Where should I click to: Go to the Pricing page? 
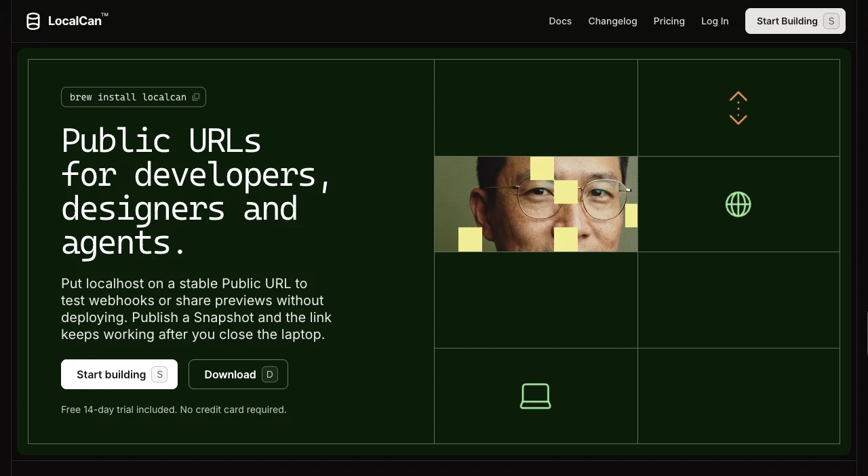pos(669,21)
